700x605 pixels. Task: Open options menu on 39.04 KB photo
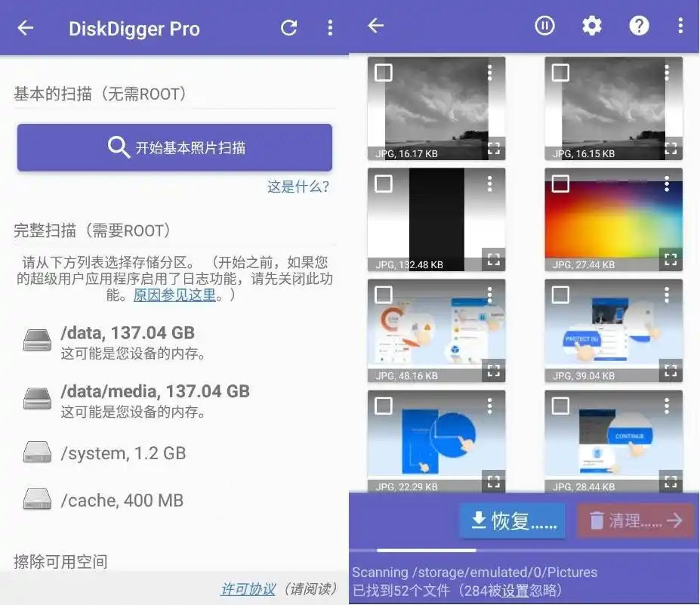[667, 295]
